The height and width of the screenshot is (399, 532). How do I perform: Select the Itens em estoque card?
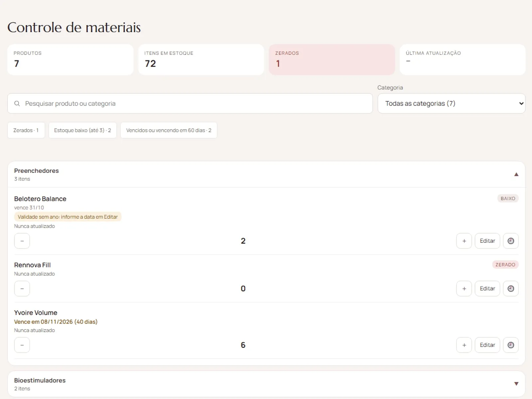(201, 60)
